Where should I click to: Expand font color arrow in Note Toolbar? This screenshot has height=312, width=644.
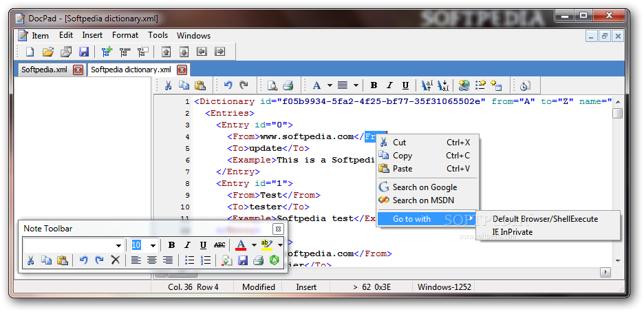click(254, 245)
